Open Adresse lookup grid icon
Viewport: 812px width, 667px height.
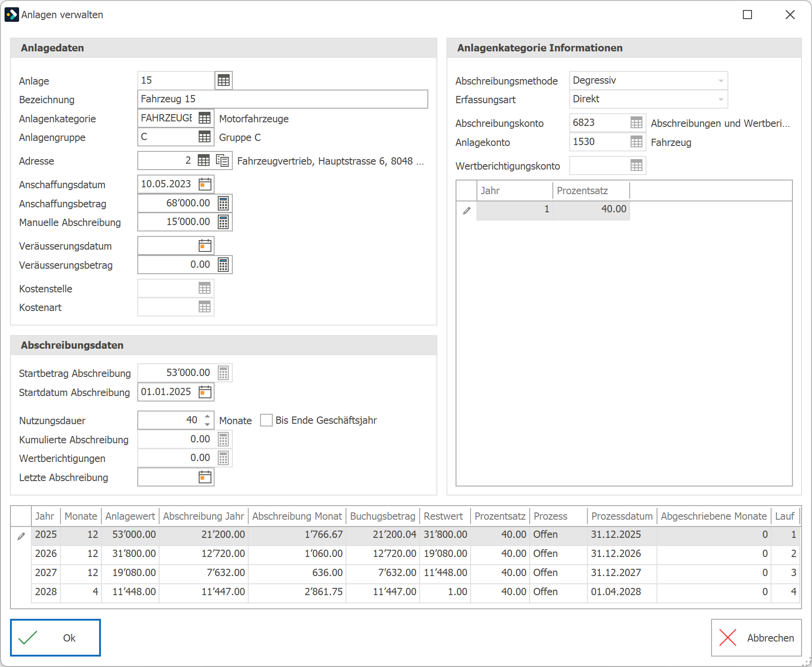pyautogui.click(x=204, y=160)
